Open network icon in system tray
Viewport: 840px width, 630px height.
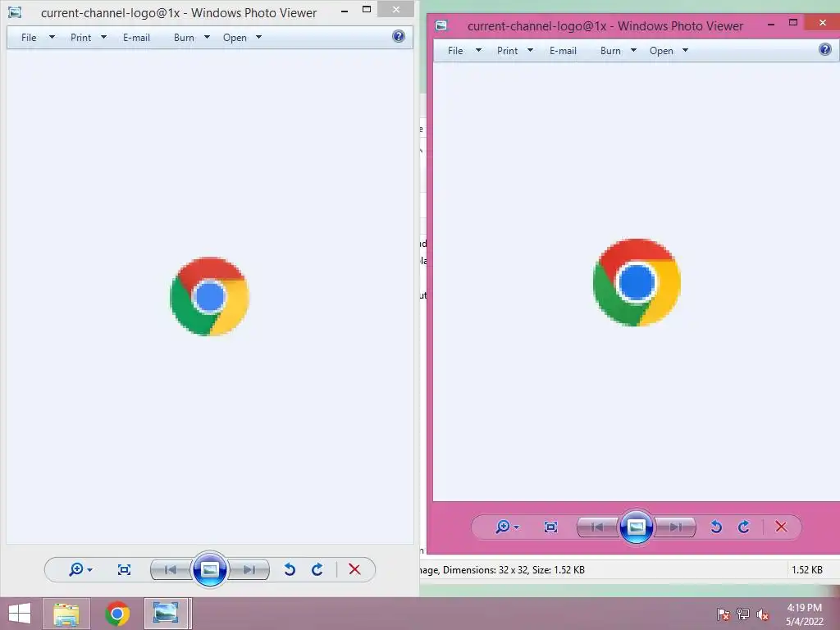tap(743, 614)
